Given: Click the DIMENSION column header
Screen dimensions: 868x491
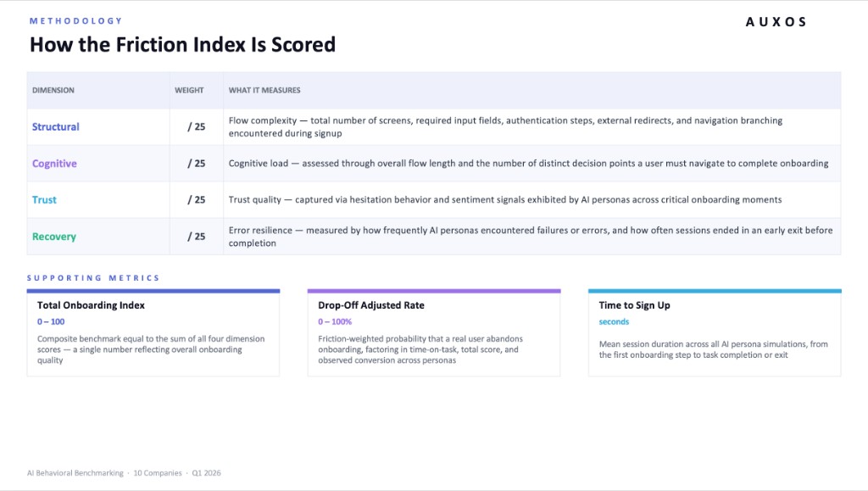Looking at the screenshot, I should pyautogui.click(x=53, y=90).
